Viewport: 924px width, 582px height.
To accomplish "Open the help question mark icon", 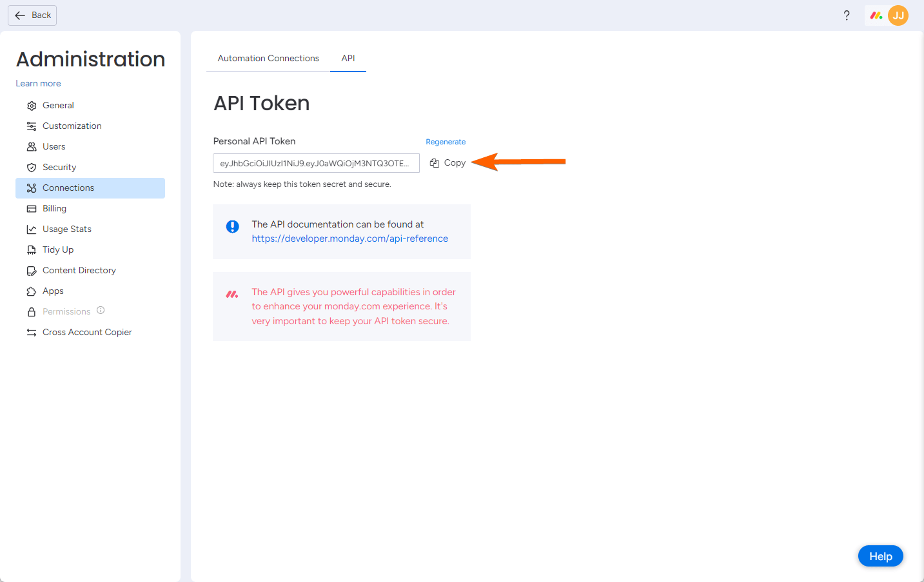I will pyautogui.click(x=847, y=15).
